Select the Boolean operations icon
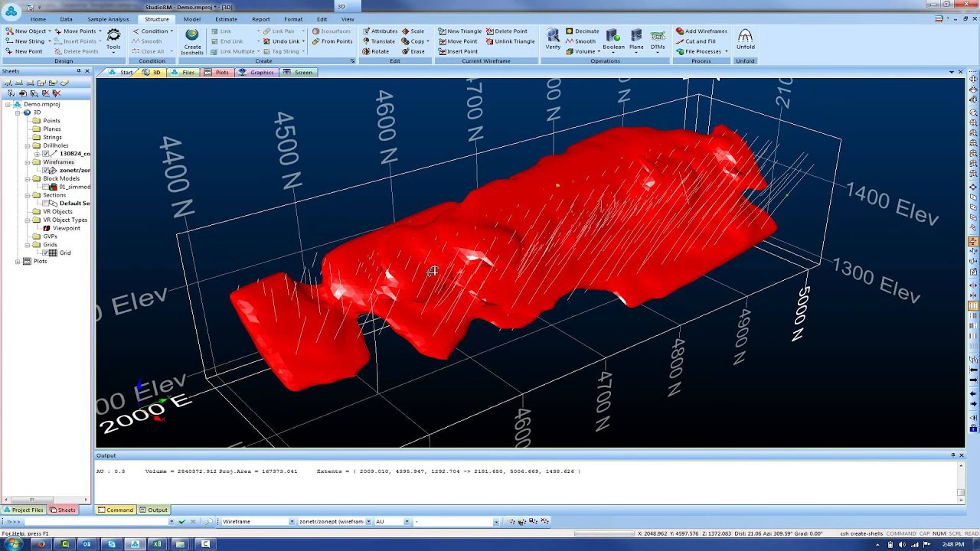980x551 pixels. (x=613, y=40)
